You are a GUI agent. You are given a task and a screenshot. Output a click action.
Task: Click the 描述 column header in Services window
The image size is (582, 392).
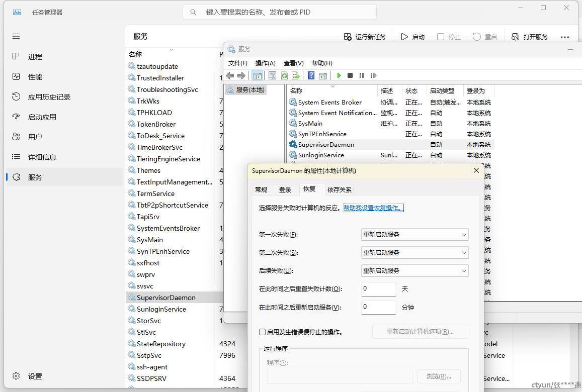[390, 90]
